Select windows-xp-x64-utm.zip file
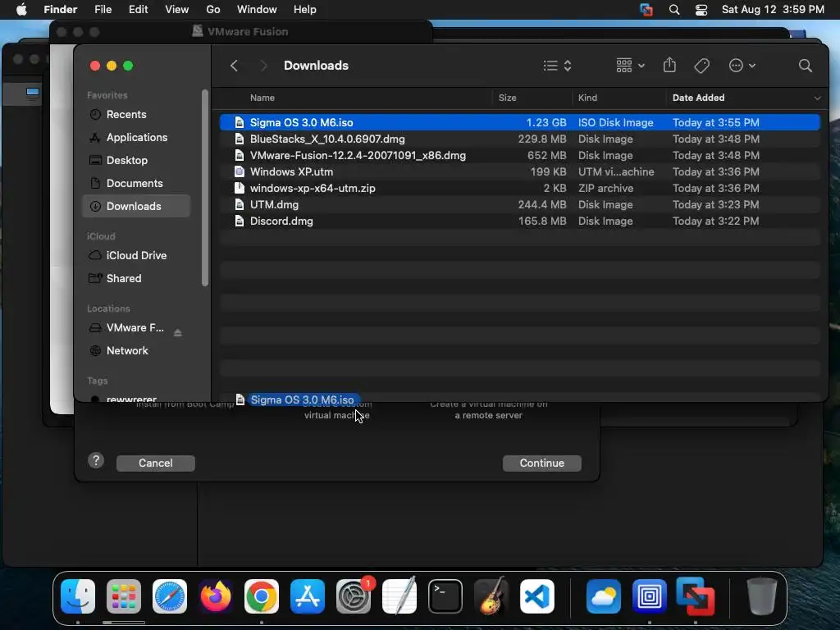 click(x=519, y=189)
